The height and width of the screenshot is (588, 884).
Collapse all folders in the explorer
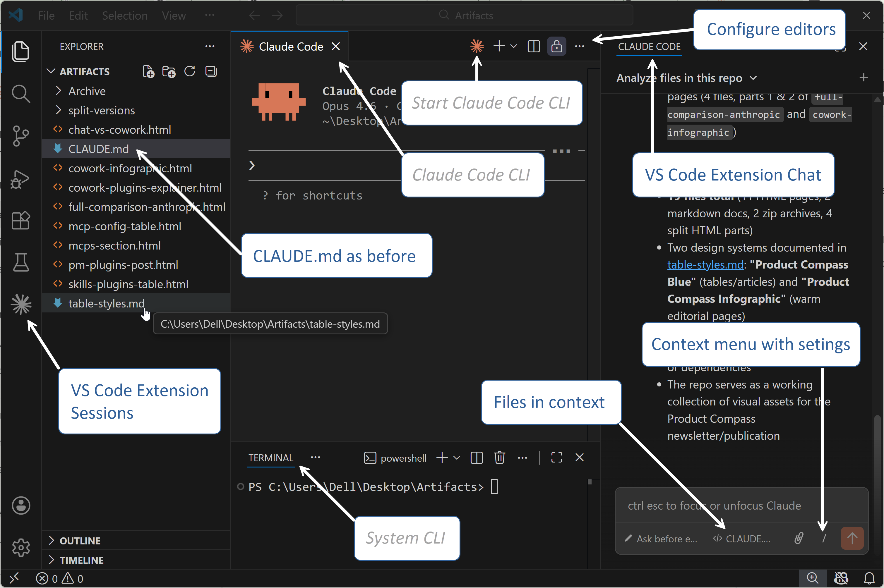tap(211, 71)
